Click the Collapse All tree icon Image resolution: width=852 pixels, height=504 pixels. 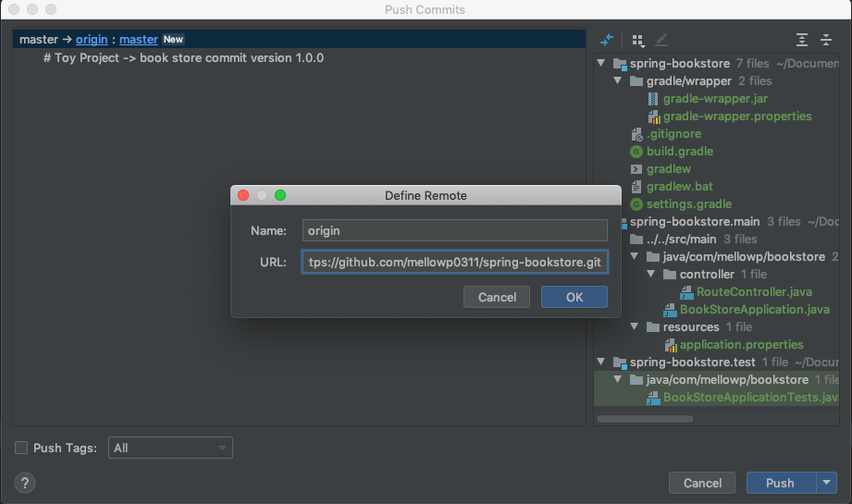826,40
